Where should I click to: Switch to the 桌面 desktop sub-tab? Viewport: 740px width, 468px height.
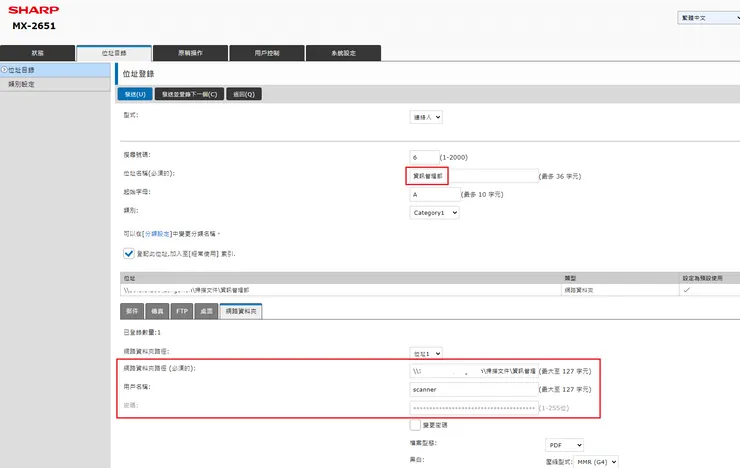(x=206, y=311)
